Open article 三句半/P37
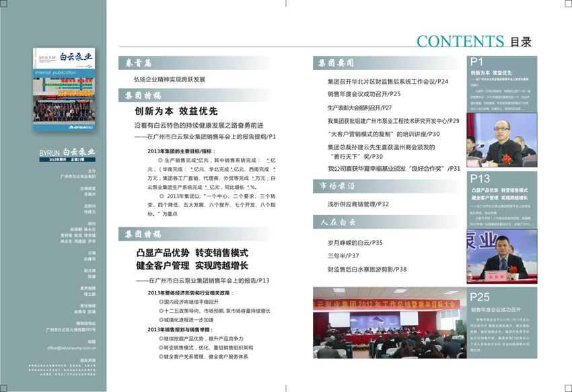The height and width of the screenshot is (392, 572). 343,256
